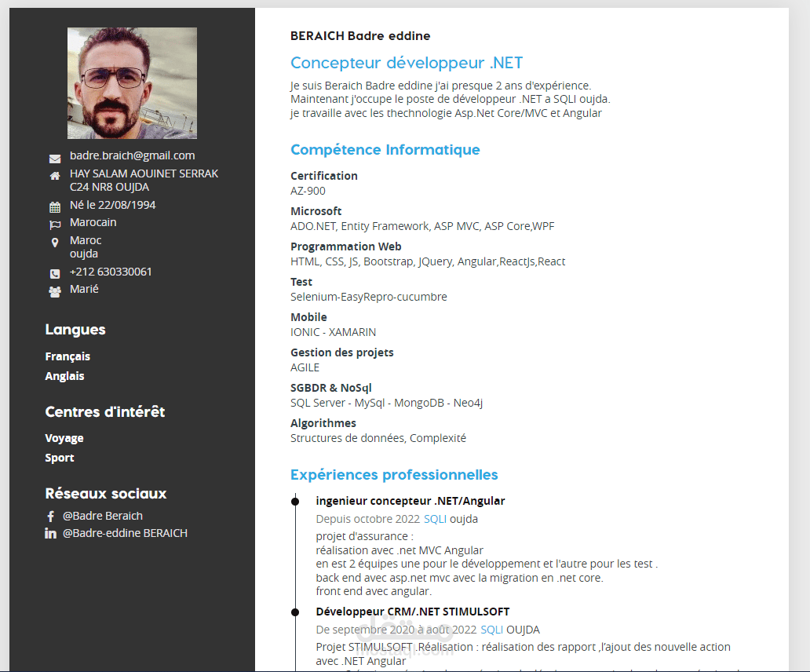Click the envelope email icon

point(55,159)
